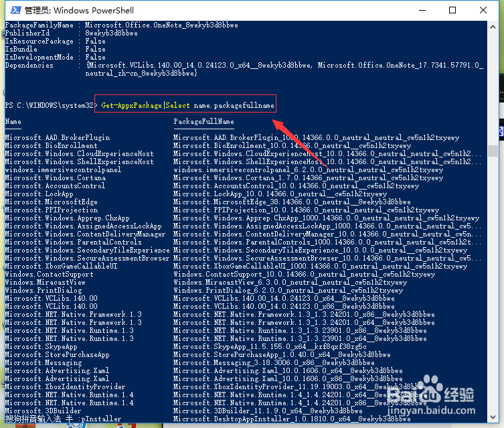Click Microsoft.XboxIdentityProvider in the Name column
The image size is (504, 428).
click(65, 387)
